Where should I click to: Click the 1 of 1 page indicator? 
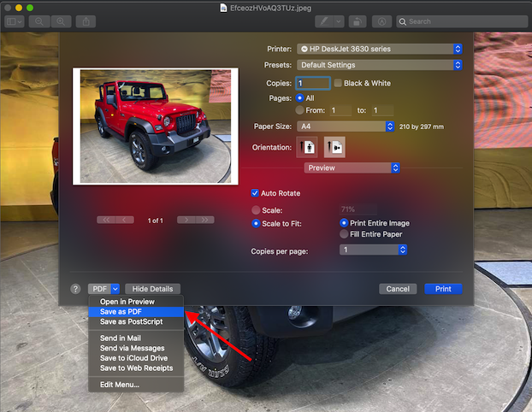[x=156, y=221]
